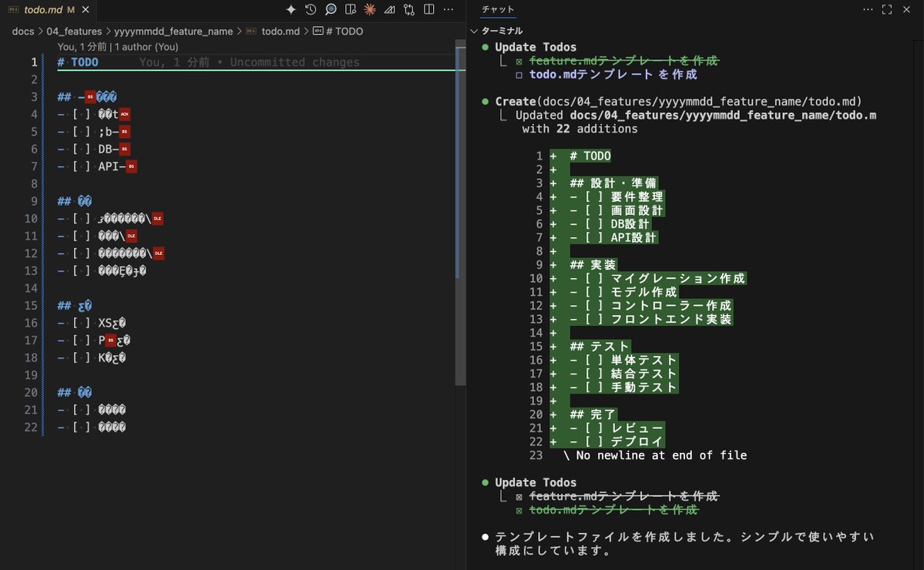Image resolution: width=924 pixels, height=570 pixels.
Task: Click diff line '## 設計・準備'
Action: coord(613,183)
